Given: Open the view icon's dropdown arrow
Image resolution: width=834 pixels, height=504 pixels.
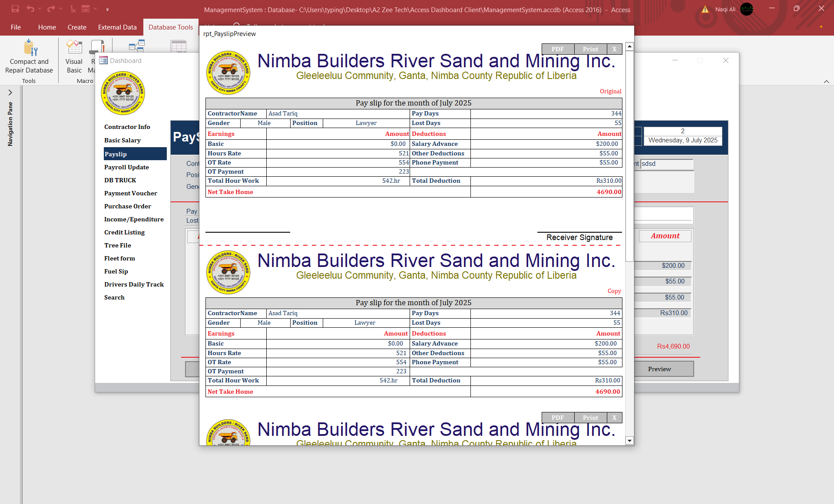Looking at the screenshot, I should click(x=95, y=9).
